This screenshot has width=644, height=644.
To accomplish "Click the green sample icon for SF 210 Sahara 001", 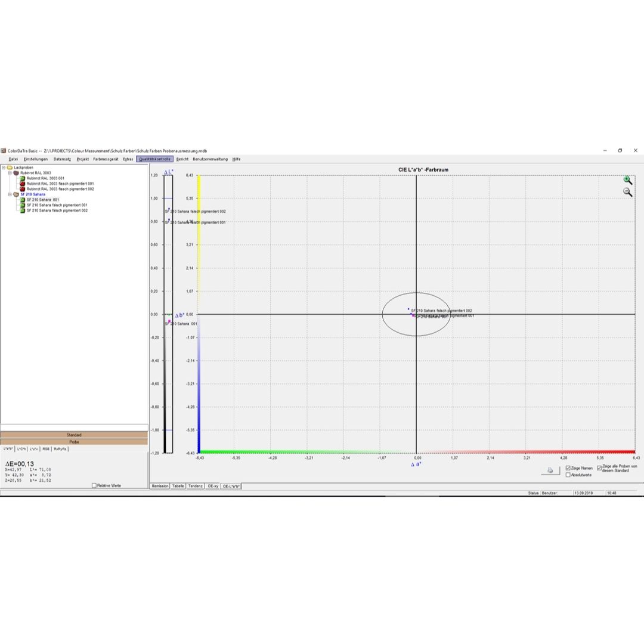I will [22, 200].
